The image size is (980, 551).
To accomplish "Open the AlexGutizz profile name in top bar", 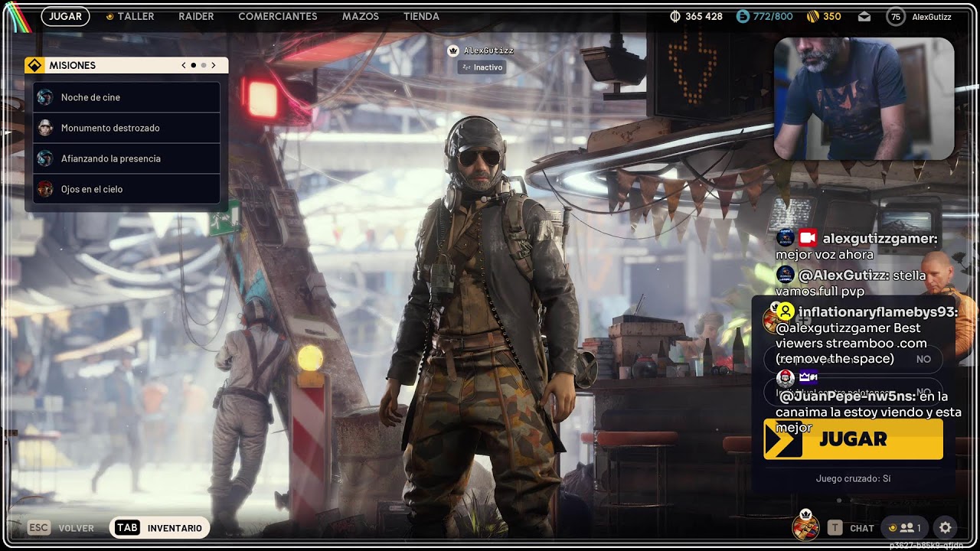I will (x=932, y=17).
